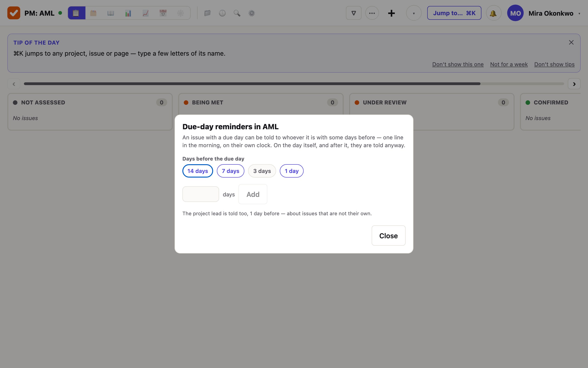Screen dimensions: 588x368
Task: Open the spider web view icon
Action: [181, 13]
